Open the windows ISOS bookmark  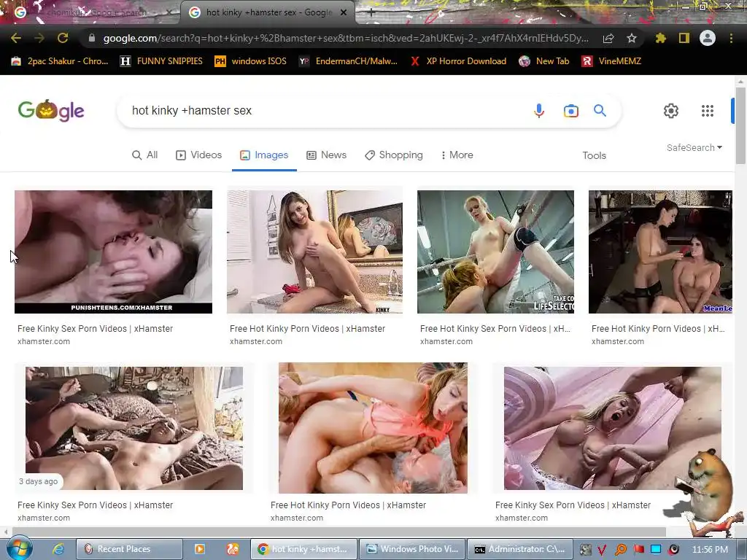click(251, 61)
